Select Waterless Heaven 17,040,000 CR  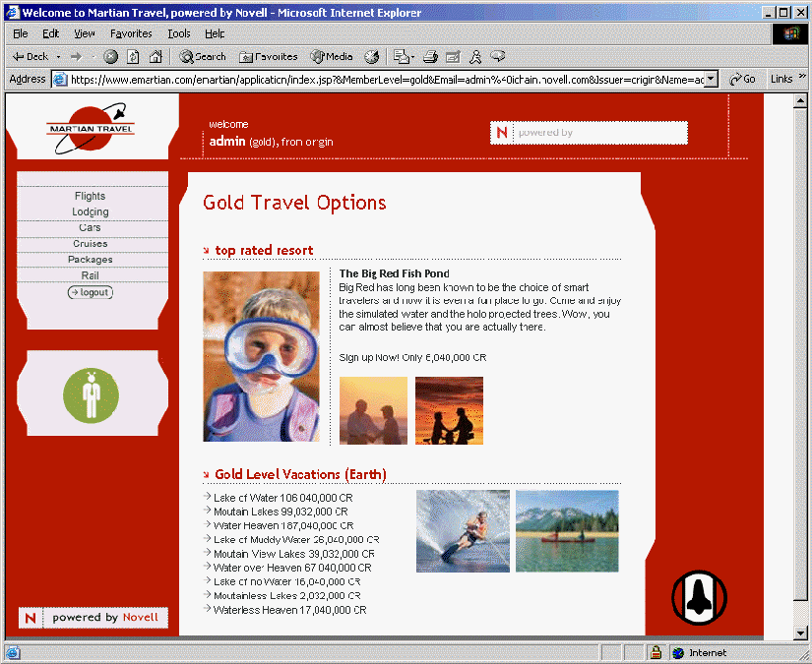(x=290, y=610)
